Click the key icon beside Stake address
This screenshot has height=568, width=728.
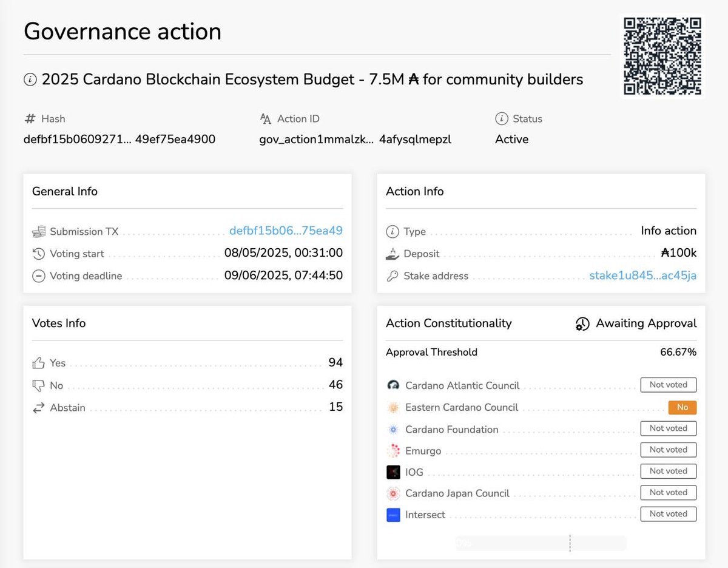point(393,276)
